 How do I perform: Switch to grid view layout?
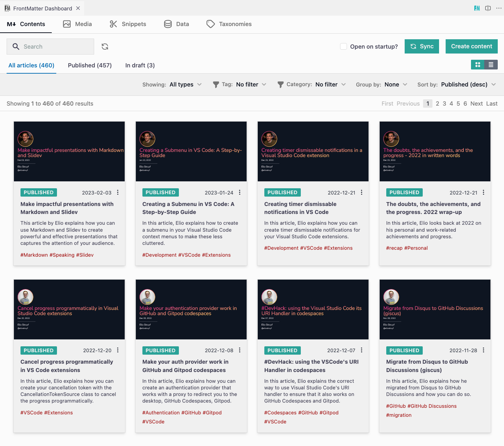[x=478, y=65]
